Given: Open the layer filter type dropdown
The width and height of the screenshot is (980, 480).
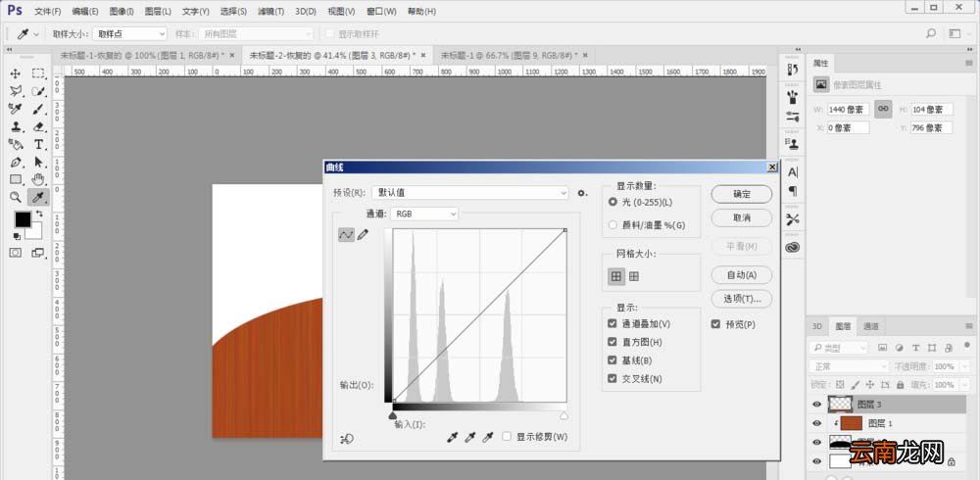Looking at the screenshot, I should tap(838, 348).
